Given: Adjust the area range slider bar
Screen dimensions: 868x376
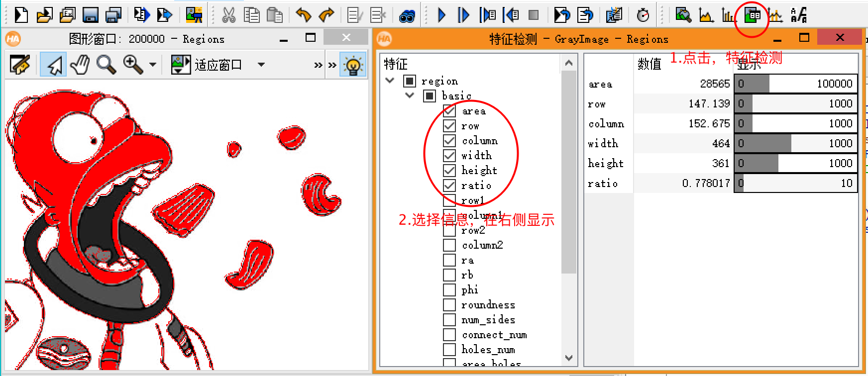Looking at the screenshot, I should coord(795,84).
